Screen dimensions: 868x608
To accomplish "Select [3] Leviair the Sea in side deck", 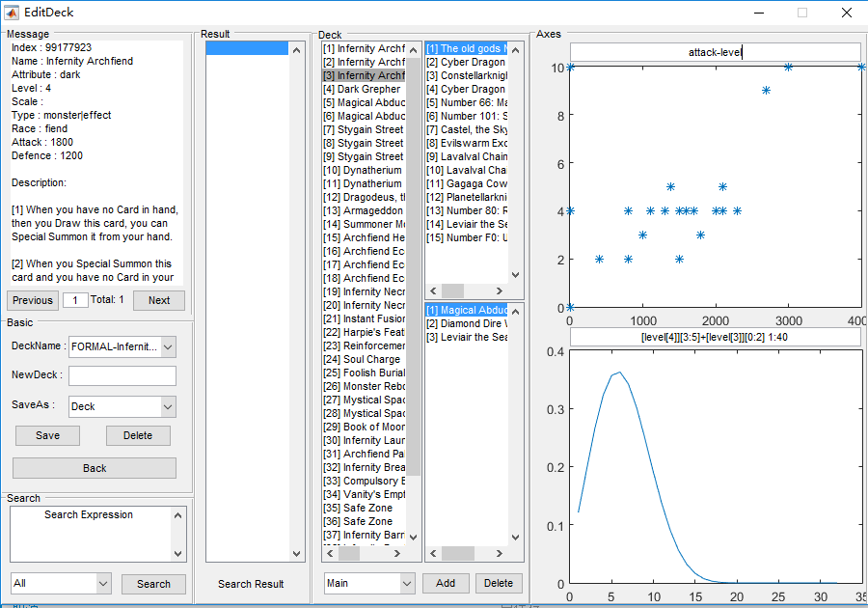I will point(467,337).
